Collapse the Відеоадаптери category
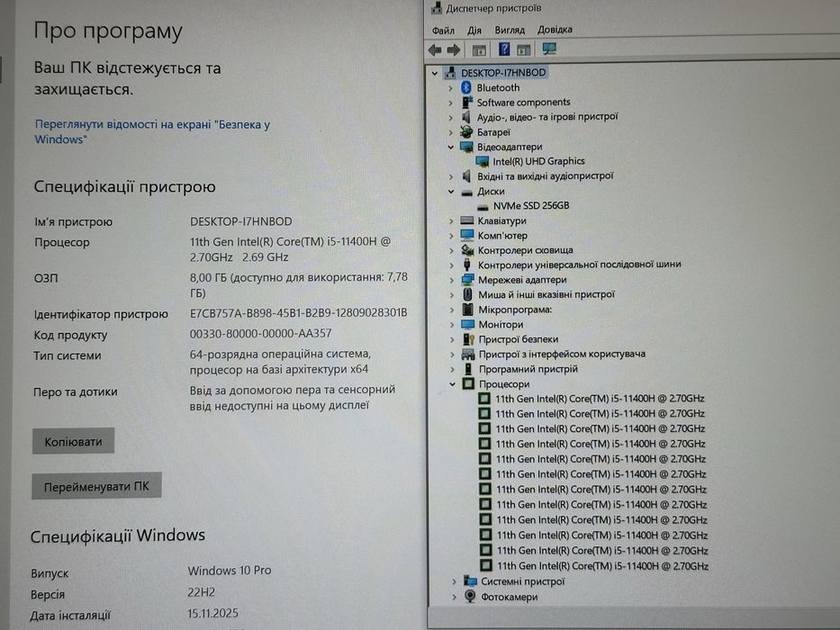This screenshot has width=840, height=630. [450, 147]
